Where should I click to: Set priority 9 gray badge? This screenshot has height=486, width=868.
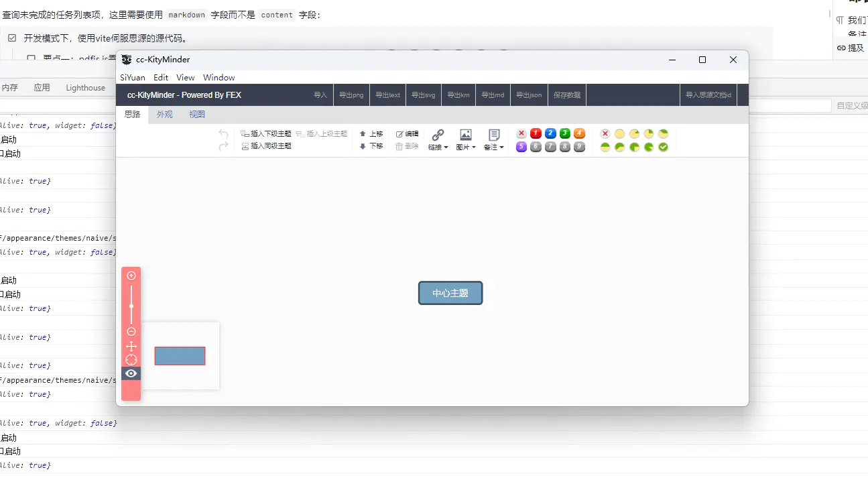tap(580, 147)
